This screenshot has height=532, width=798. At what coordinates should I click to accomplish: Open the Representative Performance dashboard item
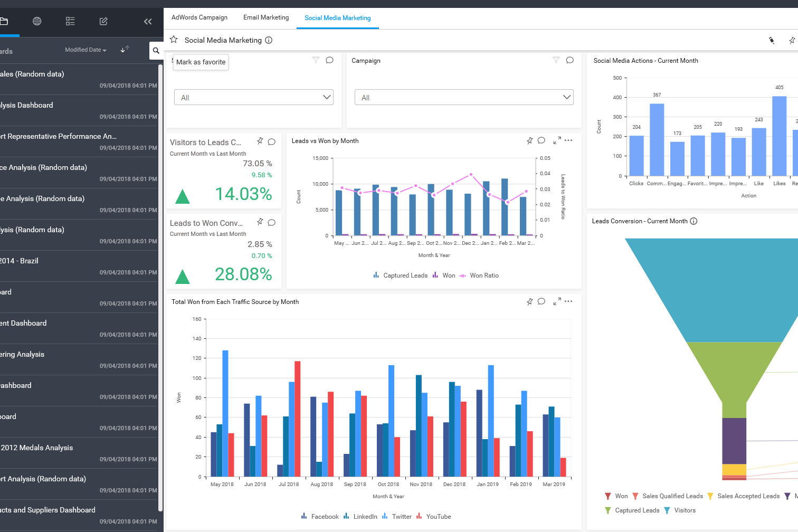79,141
